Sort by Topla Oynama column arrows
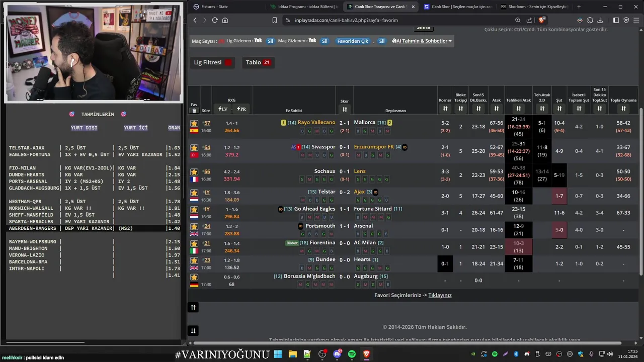This screenshot has width=644, height=362. (623, 109)
